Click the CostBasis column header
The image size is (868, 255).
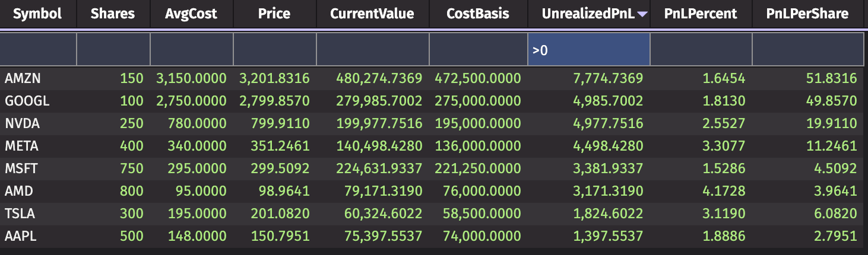(477, 14)
